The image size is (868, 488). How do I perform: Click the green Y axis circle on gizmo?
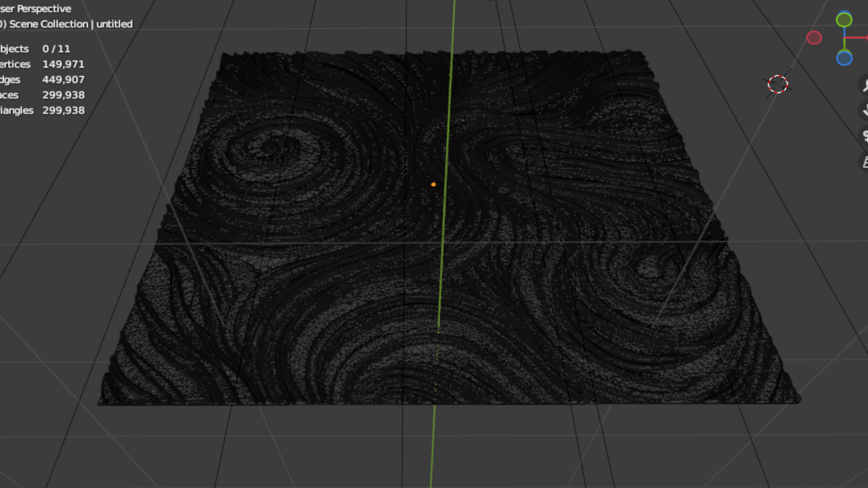844,20
